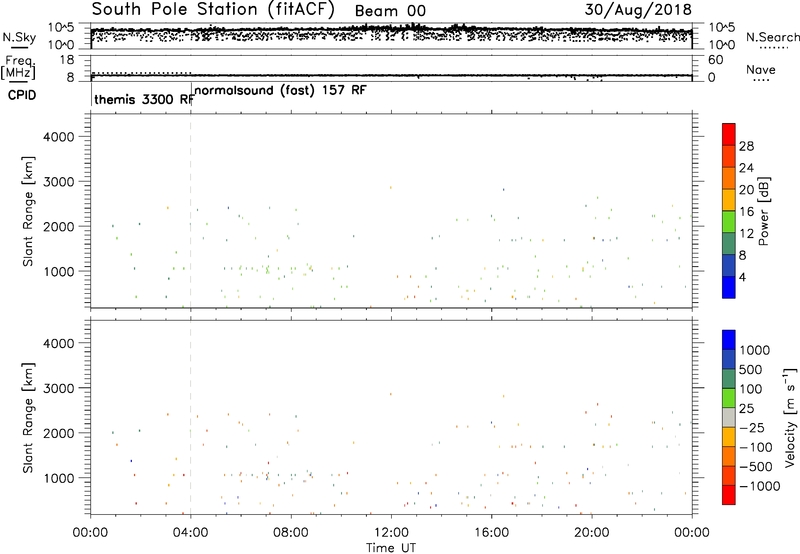Click '1000' on the velocity panel range axis
Image resolution: width=800 pixels, height=554 pixels.
click(58, 478)
